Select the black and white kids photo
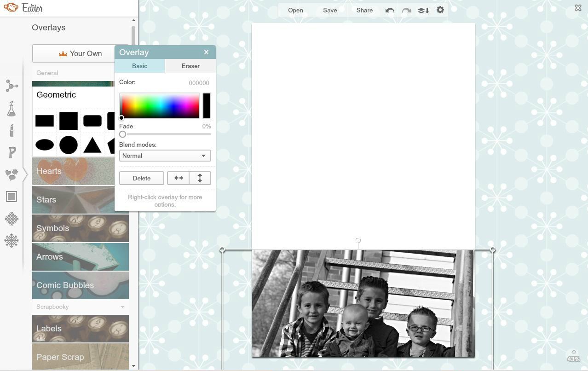 (363, 303)
